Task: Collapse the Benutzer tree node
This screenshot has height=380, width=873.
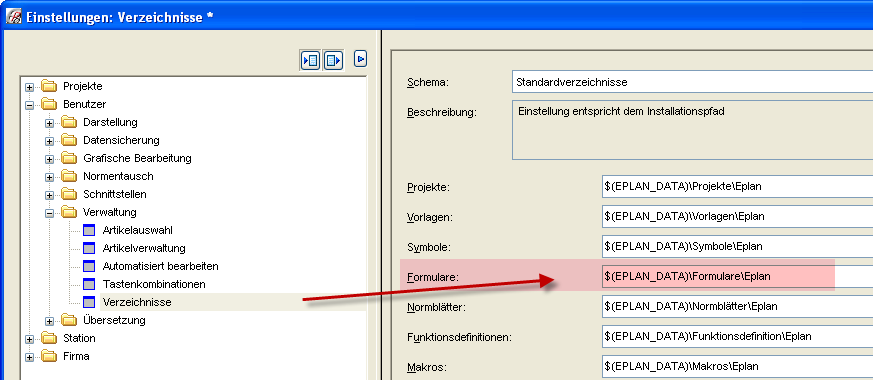Action: pyautogui.click(x=30, y=105)
